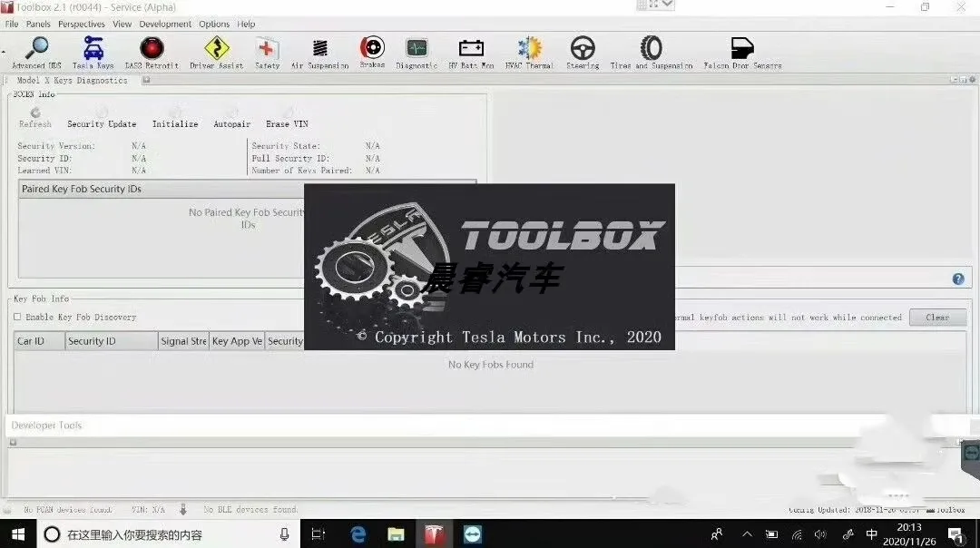The width and height of the screenshot is (980, 548).
Task: Open File Explorer from taskbar
Action: pos(396,534)
